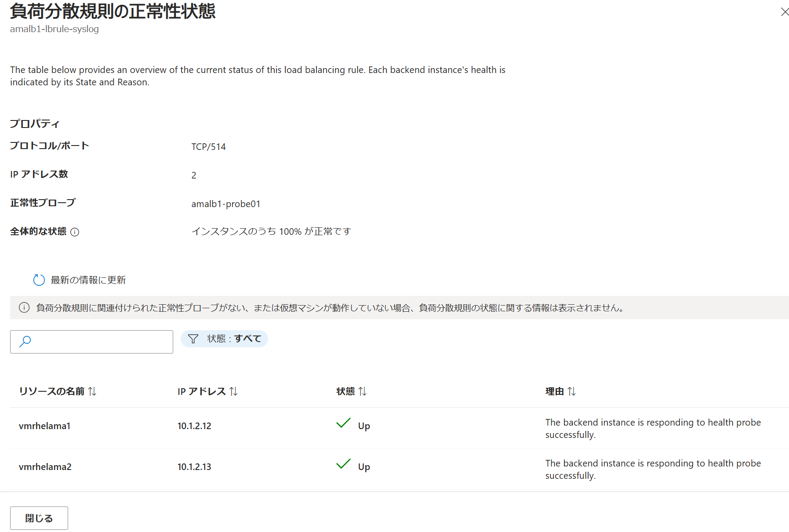
Task: Click the amalb1-lbrule-syslog subtitle
Action: point(55,29)
